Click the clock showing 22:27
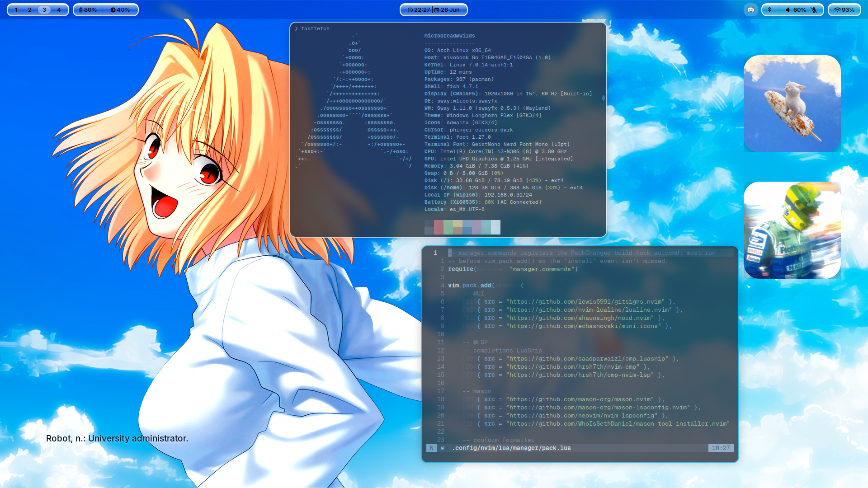 point(419,10)
